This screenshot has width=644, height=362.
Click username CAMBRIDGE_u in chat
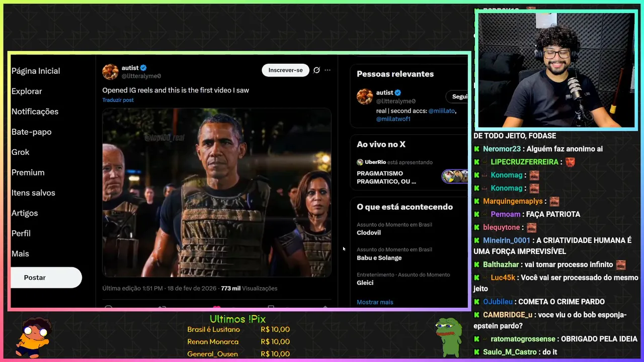pyautogui.click(x=508, y=315)
